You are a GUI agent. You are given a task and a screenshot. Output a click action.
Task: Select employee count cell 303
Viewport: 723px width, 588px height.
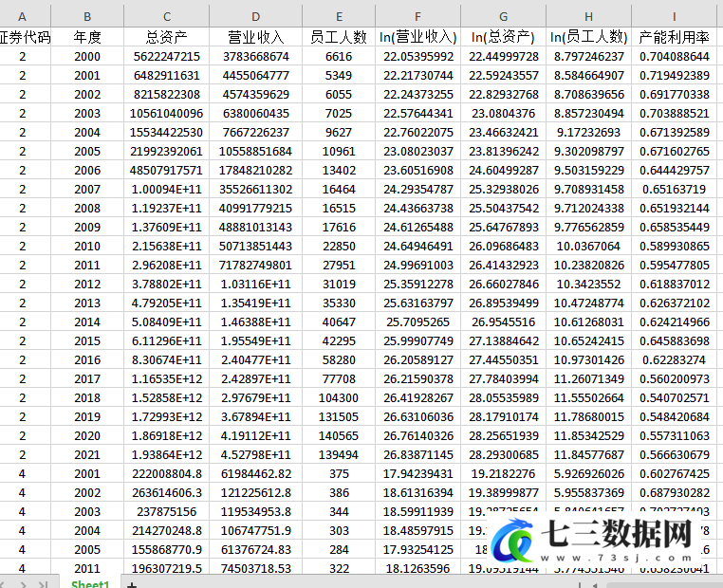[339, 530]
